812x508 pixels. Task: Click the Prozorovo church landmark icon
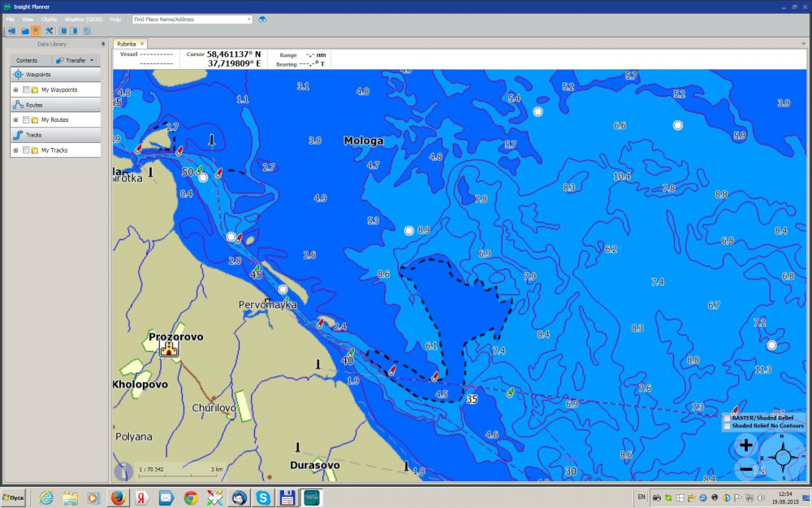(x=169, y=349)
